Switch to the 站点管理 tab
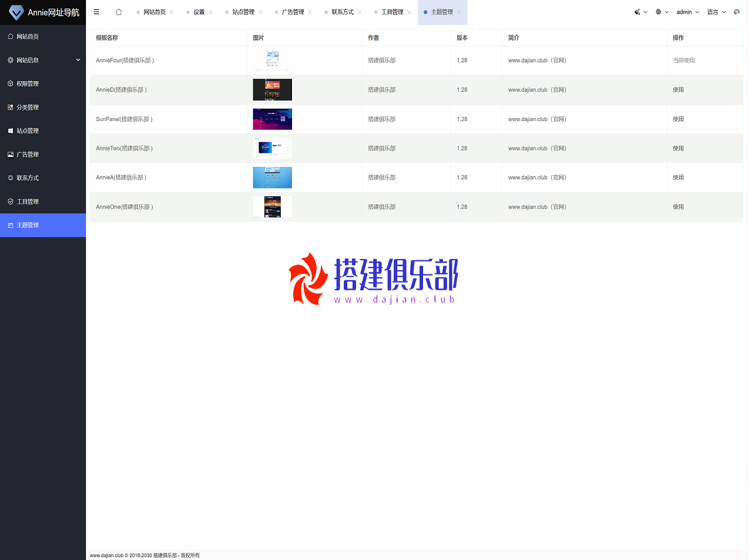Image resolution: width=748 pixels, height=560 pixels. click(243, 12)
